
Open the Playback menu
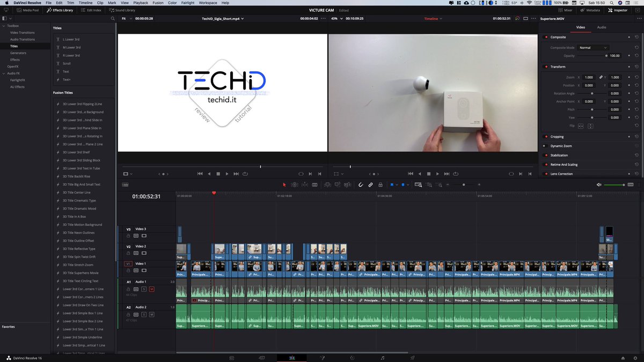pos(141,3)
